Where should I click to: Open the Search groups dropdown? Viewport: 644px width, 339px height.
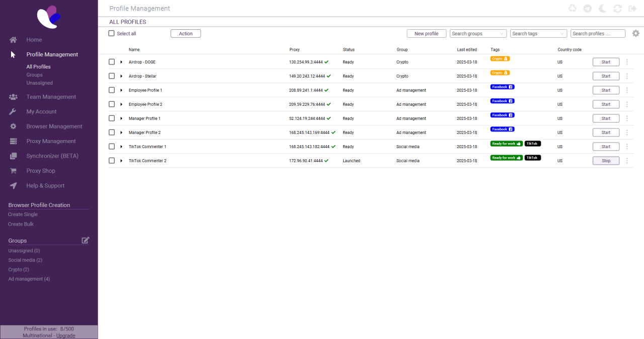[x=478, y=34]
